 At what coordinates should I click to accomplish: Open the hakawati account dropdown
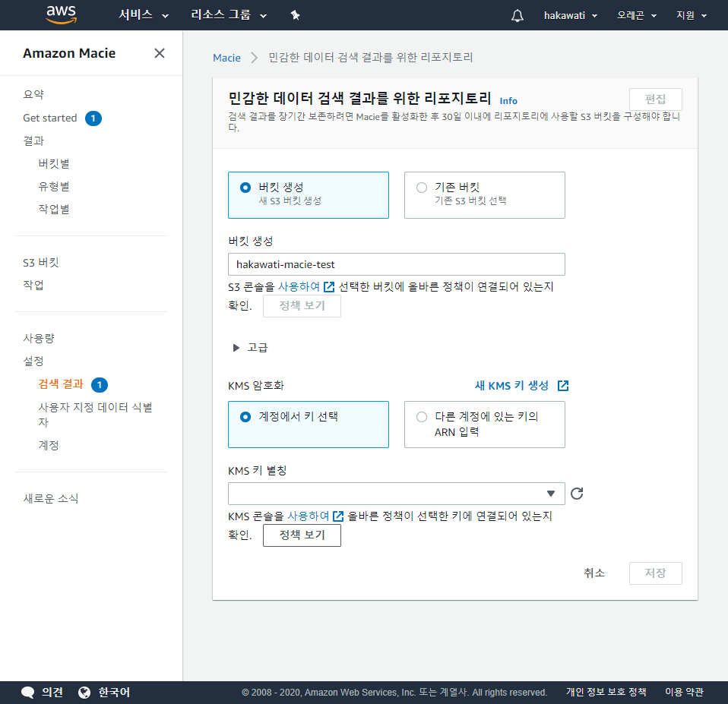[x=571, y=15]
